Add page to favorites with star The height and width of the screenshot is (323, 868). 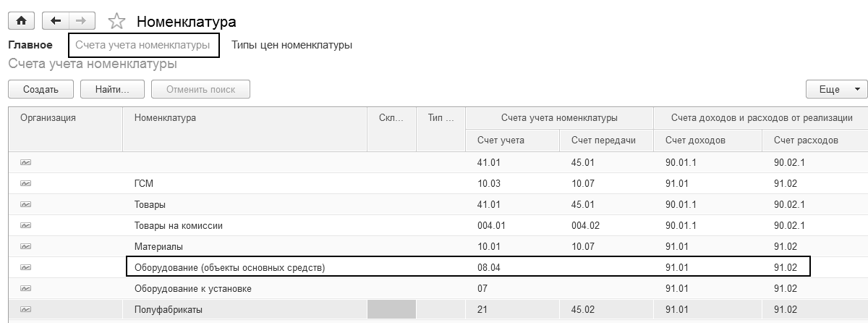(x=116, y=22)
